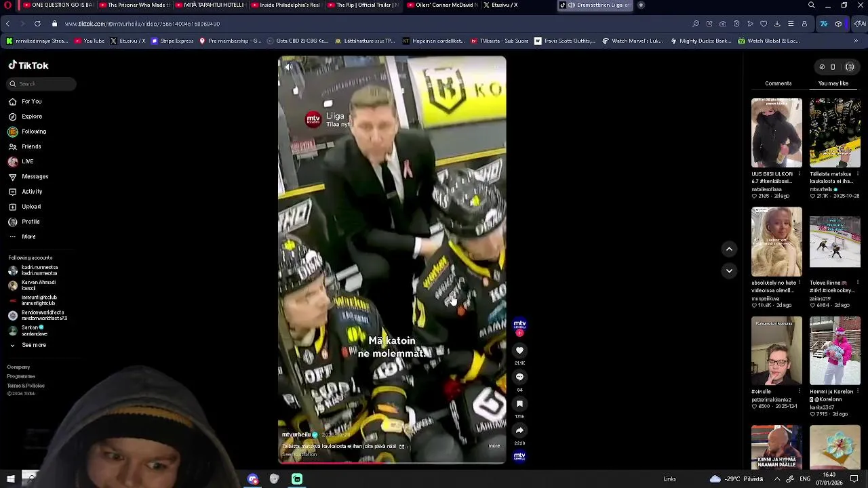The height and width of the screenshot is (488, 868).
Task: Open Tuleva Rinne hockey video thumbnail
Action: click(835, 242)
